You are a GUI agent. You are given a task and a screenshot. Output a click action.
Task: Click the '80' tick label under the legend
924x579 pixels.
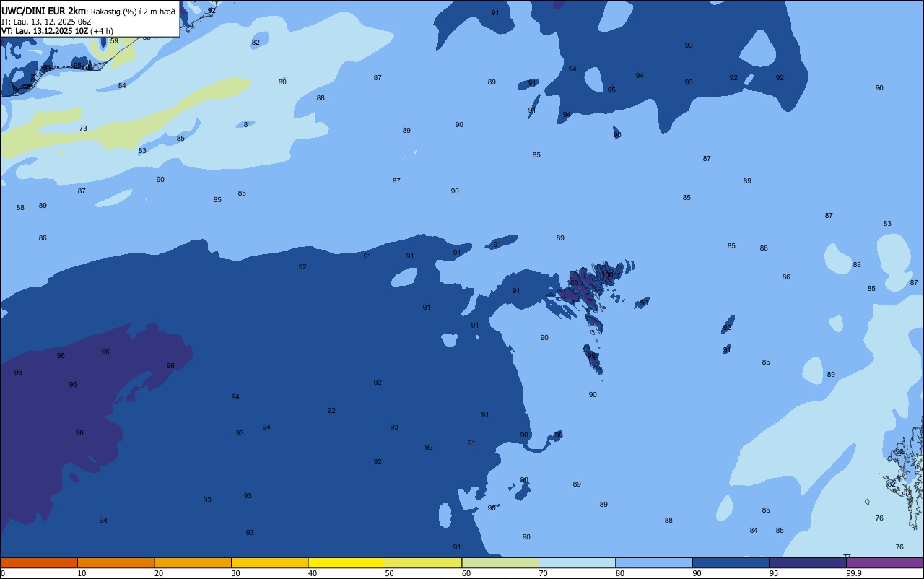[x=620, y=573]
